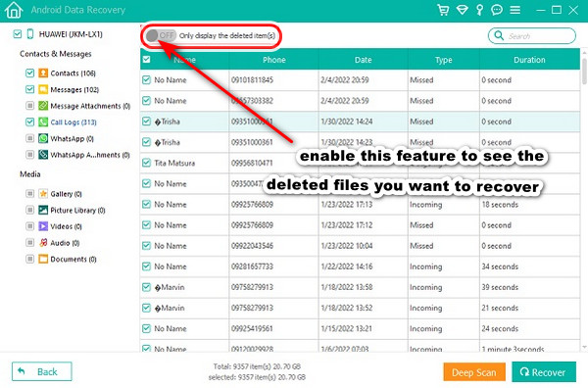Go to the home screen icon
The height and width of the screenshot is (388, 588).
click(14, 10)
